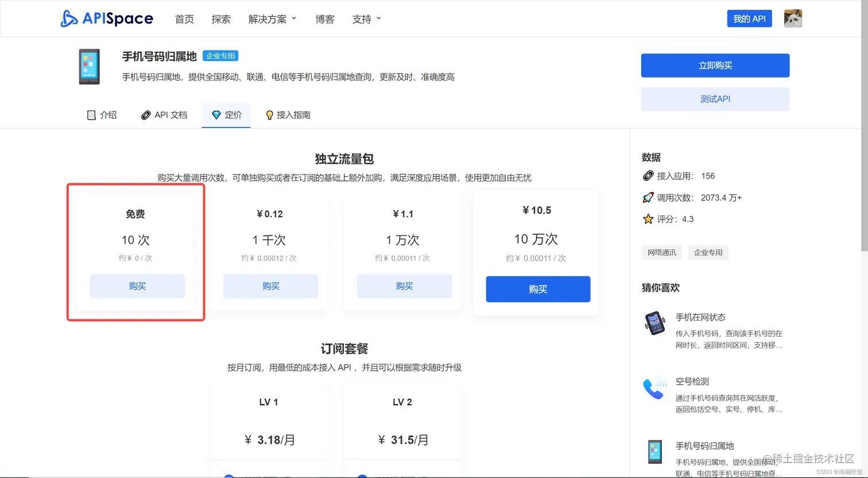
Task: Click the user avatar in the top bar
Action: pyautogui.click(x=793, y=18)
